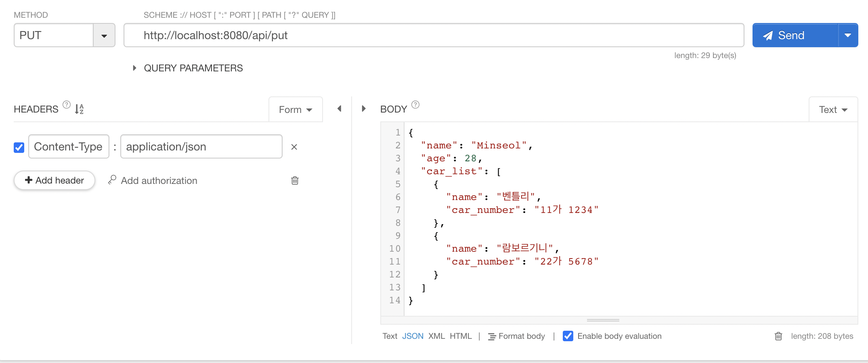Delete all headers with trash icon
868x363 pixels.
[295, 180]
